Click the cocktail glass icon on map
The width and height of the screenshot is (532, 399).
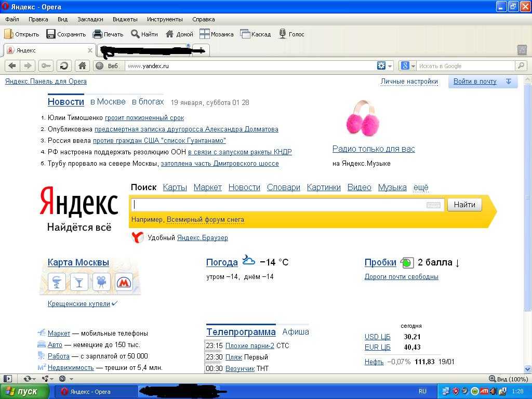point(79,282)
